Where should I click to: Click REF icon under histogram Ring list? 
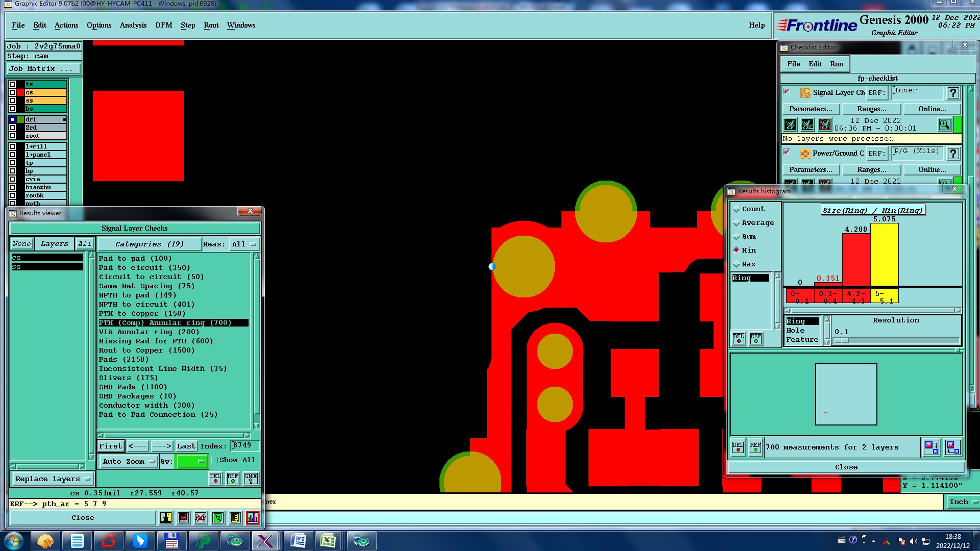tap(756, 339)
